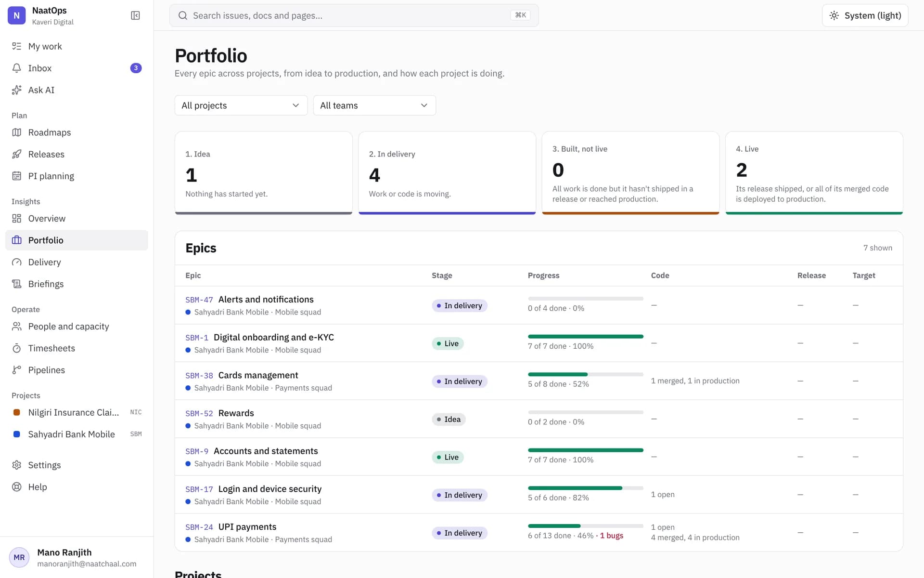The image size is (924, 578).
Task: Collapse the sidebar using the panel icon
Action: 135,15
